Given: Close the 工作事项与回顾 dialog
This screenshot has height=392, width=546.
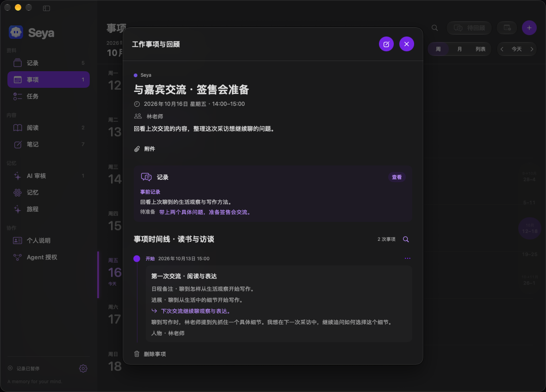Looking at the screenshot, I should tap(406, 44).
